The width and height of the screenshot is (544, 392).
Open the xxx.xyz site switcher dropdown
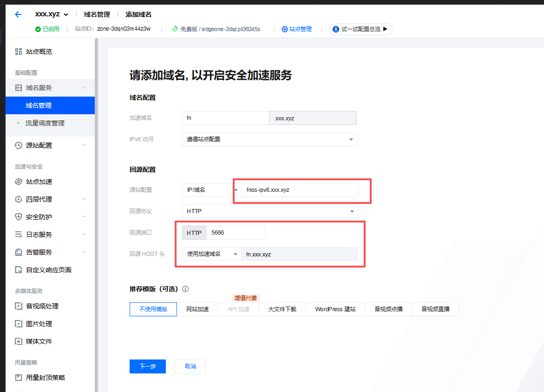(52, 14)
